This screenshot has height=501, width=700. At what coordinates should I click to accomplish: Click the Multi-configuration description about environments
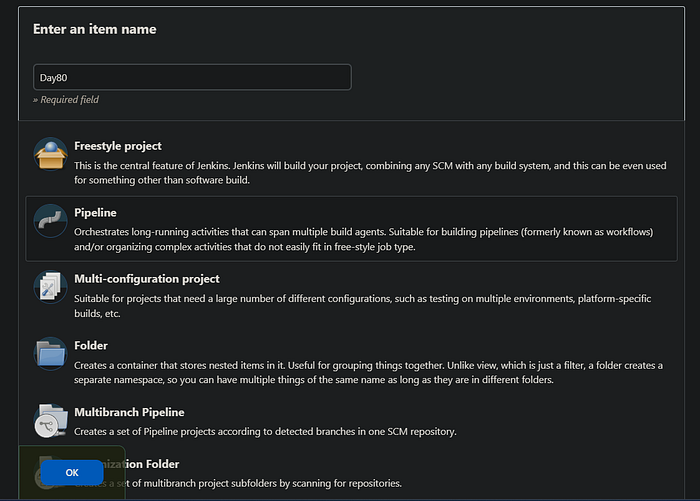pos(362,306)
